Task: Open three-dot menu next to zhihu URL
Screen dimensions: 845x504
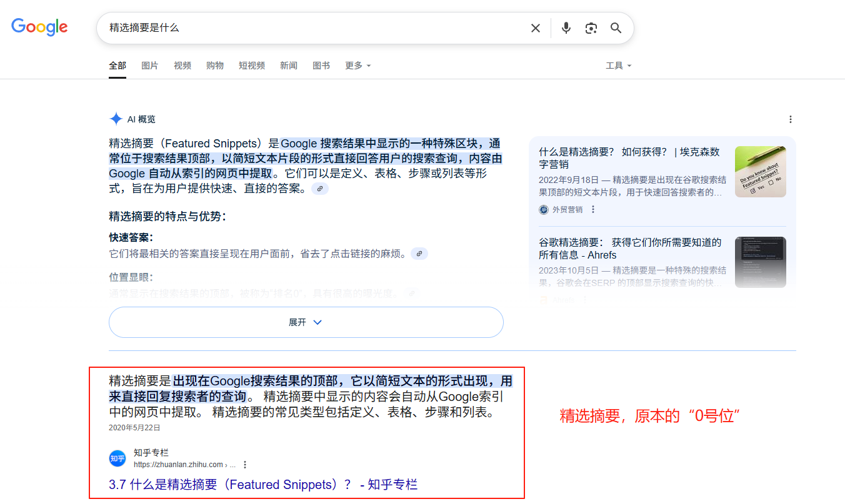Action: point(245,465)
